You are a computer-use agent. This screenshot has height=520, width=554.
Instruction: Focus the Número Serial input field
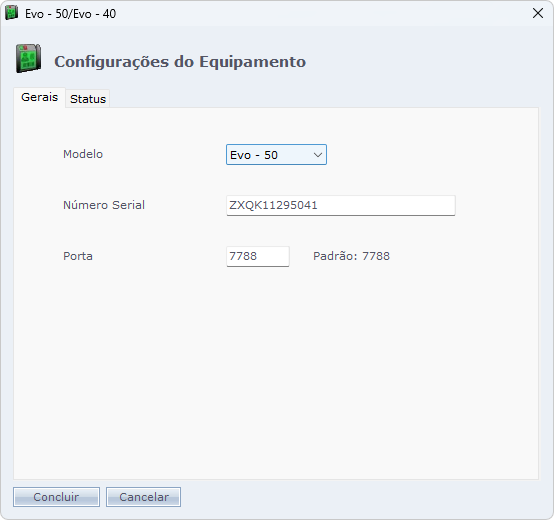tap(341, 205)
